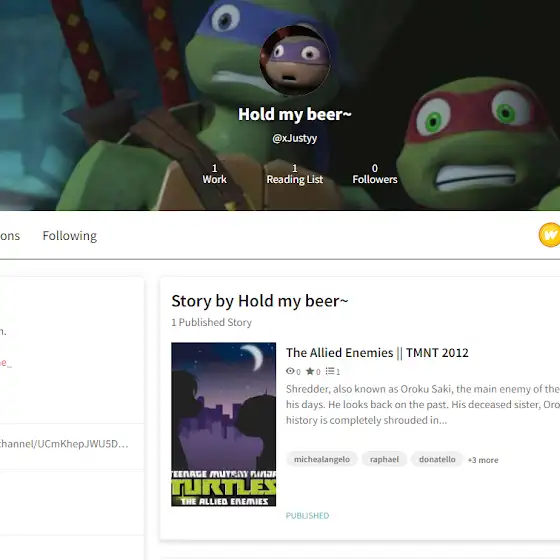Open the YouTube channel link in sidebar
560x560 pixels.
coord(64,444)
